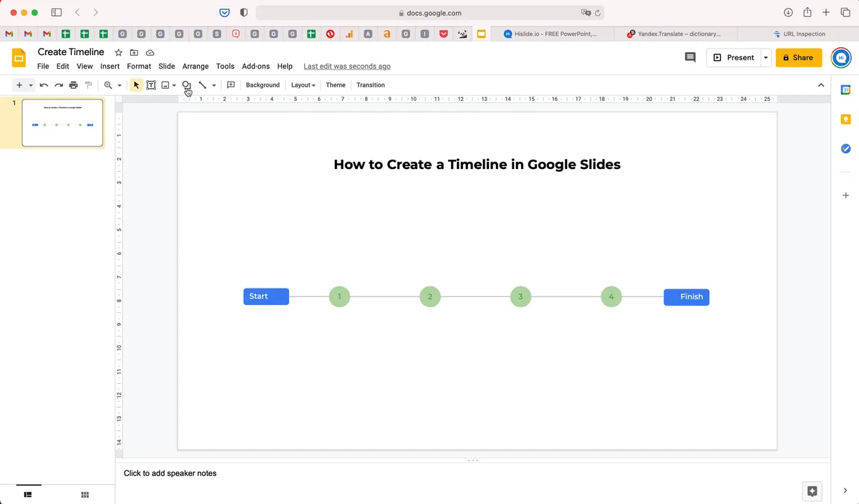Screen dimensions: 859x504
Task: Open the Tools menu
Action: tap(225, 66)
